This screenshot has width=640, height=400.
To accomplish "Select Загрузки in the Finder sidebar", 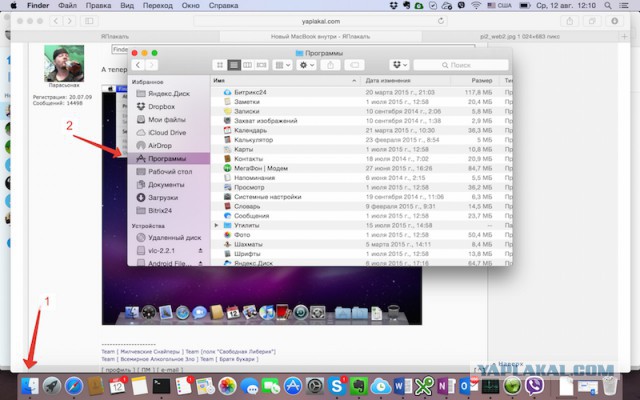I will coord(169,198).
